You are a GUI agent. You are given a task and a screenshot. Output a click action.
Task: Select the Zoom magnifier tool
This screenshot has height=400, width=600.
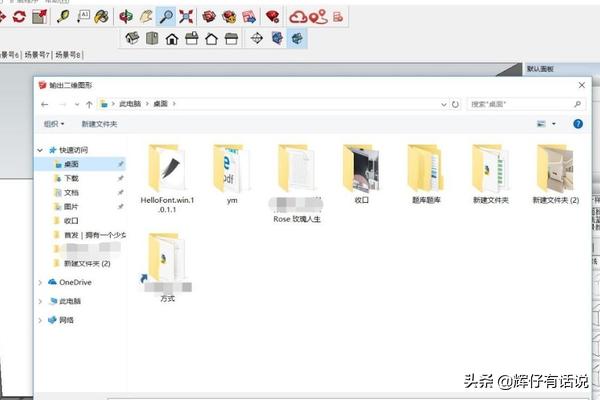tap(165, 15)
